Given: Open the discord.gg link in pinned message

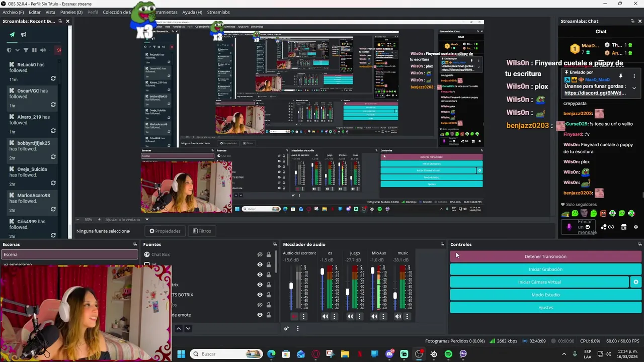Looking at the screenshot, I should [595, 93].
